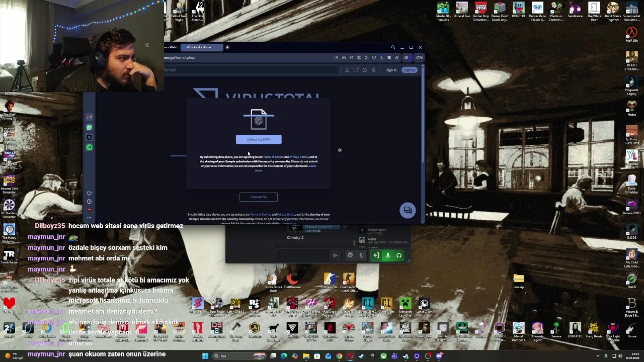Select the Minecraft Launcher desktop icon
The width and height of the screenshot is (644, 362).
[x=405, y=306]
